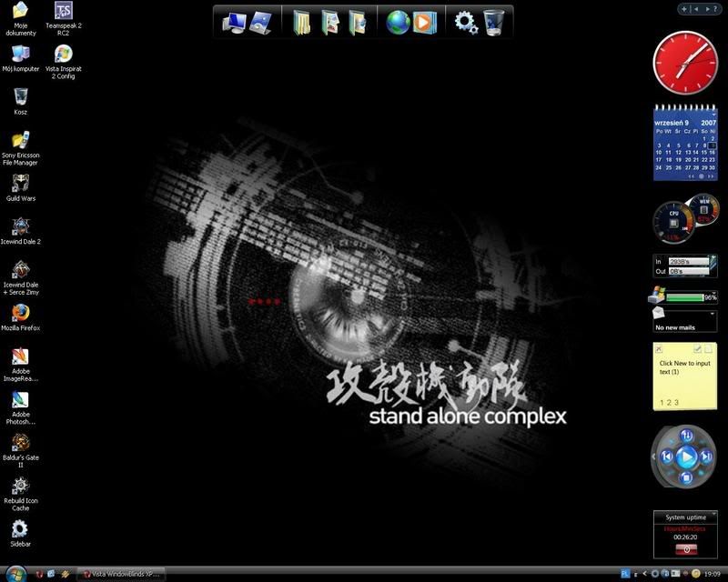Go to previous month in calendar gadget
Screen dimensions: 728x582
click(692, 176)
